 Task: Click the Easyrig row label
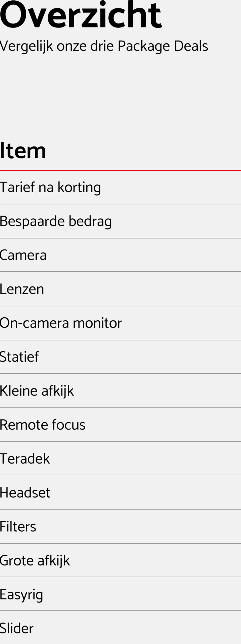[x=21, y=594]
